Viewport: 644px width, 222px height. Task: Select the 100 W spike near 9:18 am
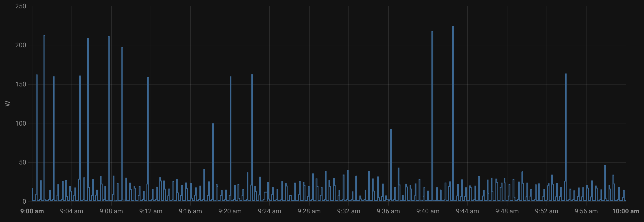[x=213, y=162]
